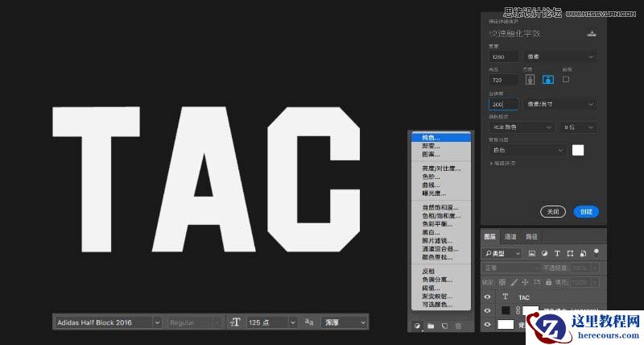Choose 色相/饱和度 menu item
This screenshot has width=644, height=345.
441,215
